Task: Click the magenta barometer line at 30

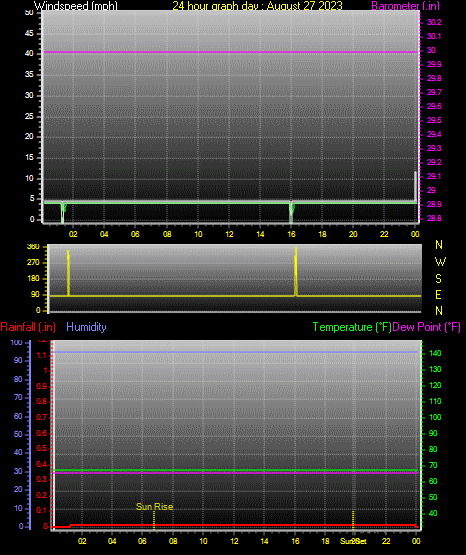Action: [x=230, y=52]
